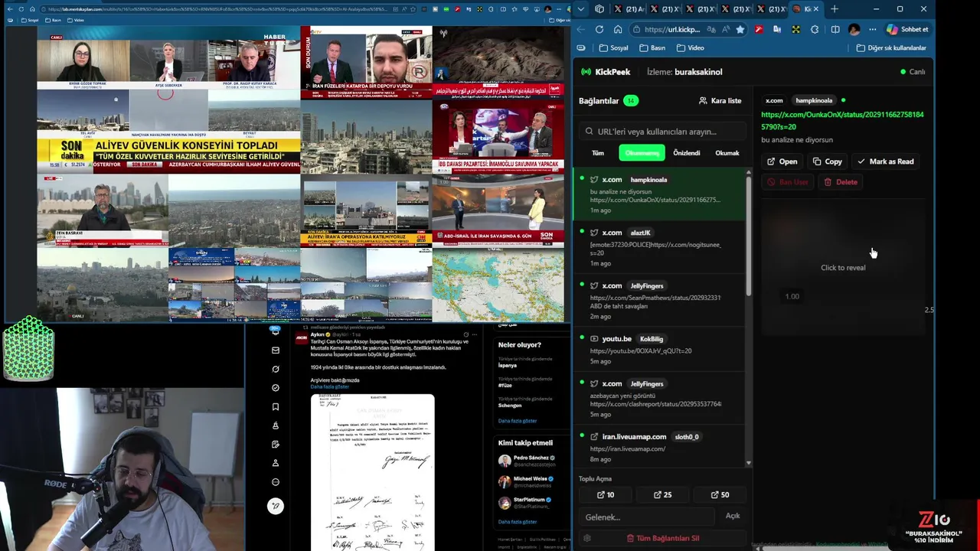Image resolution: width=980 pixels, height=551 pixels.
Task: Select the Tüm filter tab
Action: pyautogui.click(x=598, y=153)
